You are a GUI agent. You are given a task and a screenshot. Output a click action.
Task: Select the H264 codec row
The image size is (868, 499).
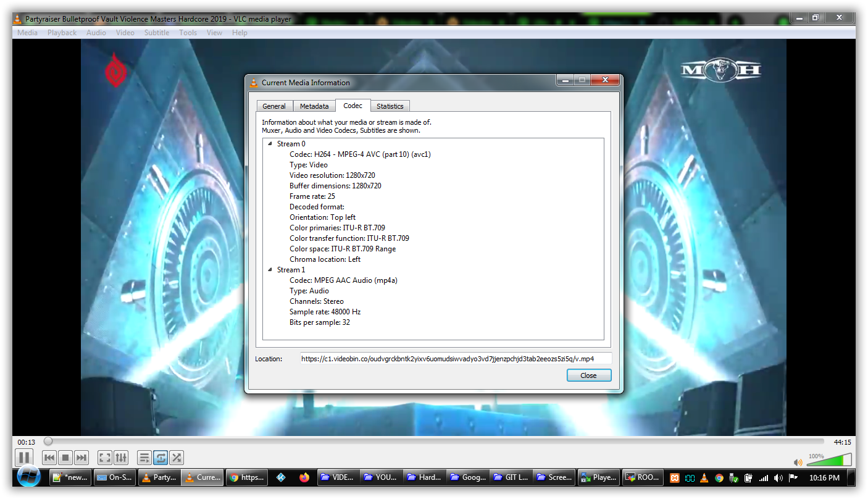point(360,154)
